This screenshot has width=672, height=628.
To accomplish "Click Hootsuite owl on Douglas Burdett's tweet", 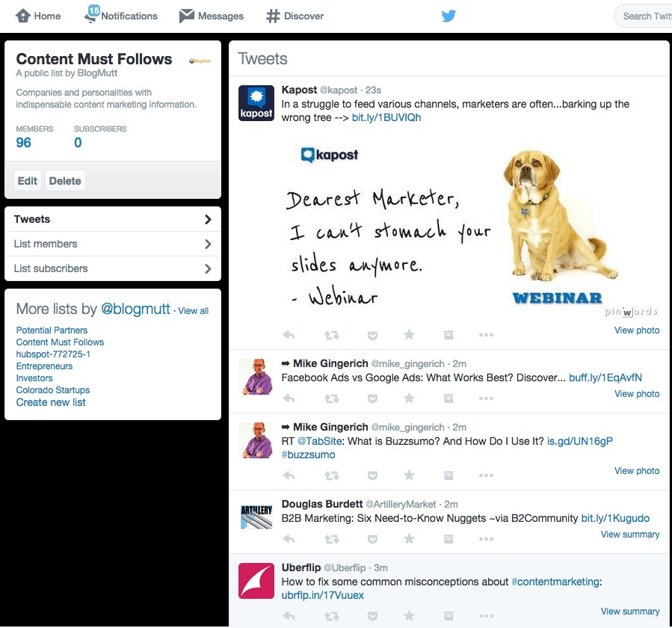I will [x=448, y=539].
